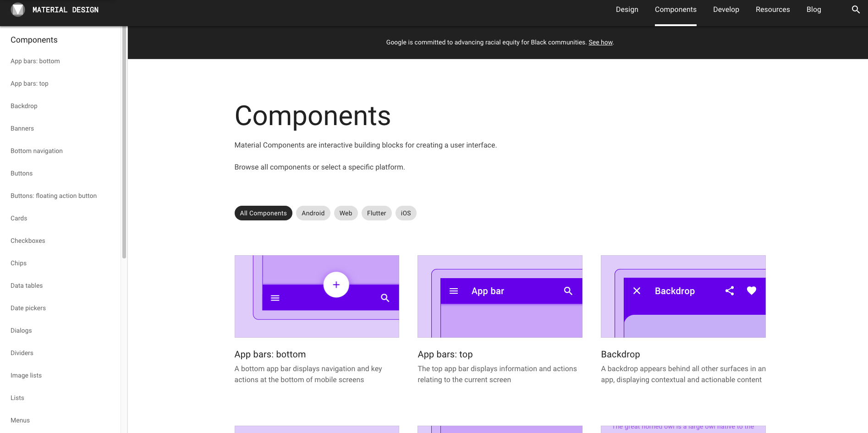Screen dimensions: 868x433
Task: Click heart icon in Backdrop illustration
Action: point(752,290)
